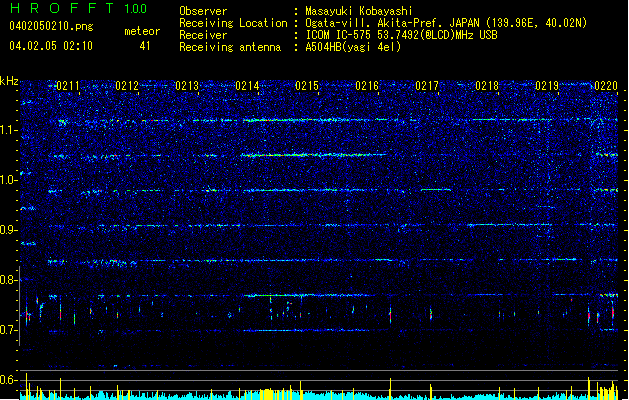Click the 0213 time marker
The height and width of the screenshot is (400, 629).
187,85
